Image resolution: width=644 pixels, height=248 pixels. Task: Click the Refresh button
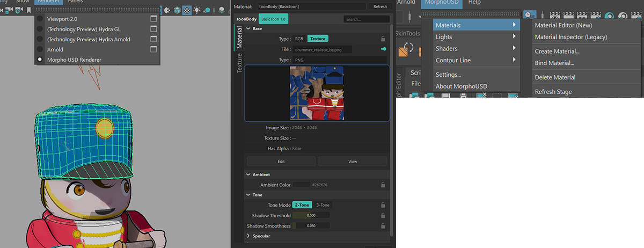[x=380, y=6]
